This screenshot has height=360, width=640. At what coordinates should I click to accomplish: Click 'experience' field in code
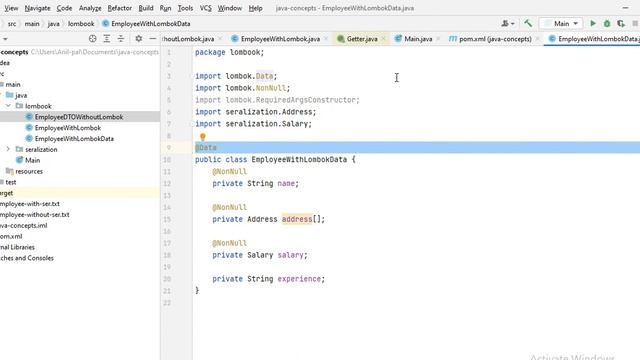[299, 279]
